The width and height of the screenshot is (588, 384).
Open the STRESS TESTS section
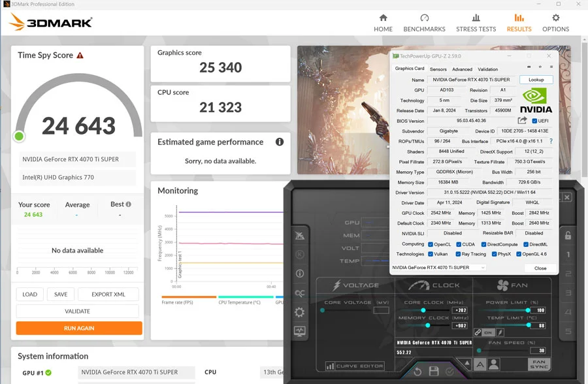click(476, 23)
